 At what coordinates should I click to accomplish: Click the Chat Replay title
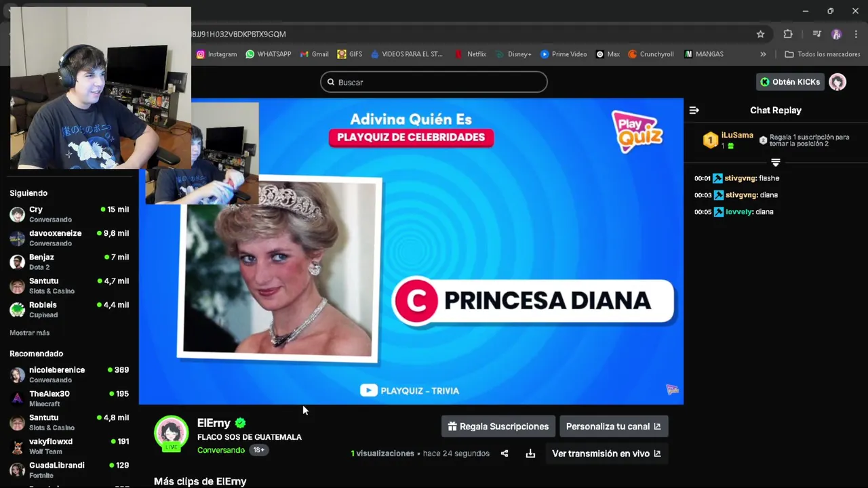776,110
